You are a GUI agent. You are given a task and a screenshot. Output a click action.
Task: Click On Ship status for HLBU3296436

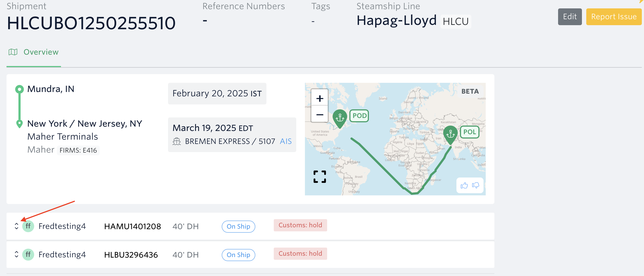[x=238, y=255]
